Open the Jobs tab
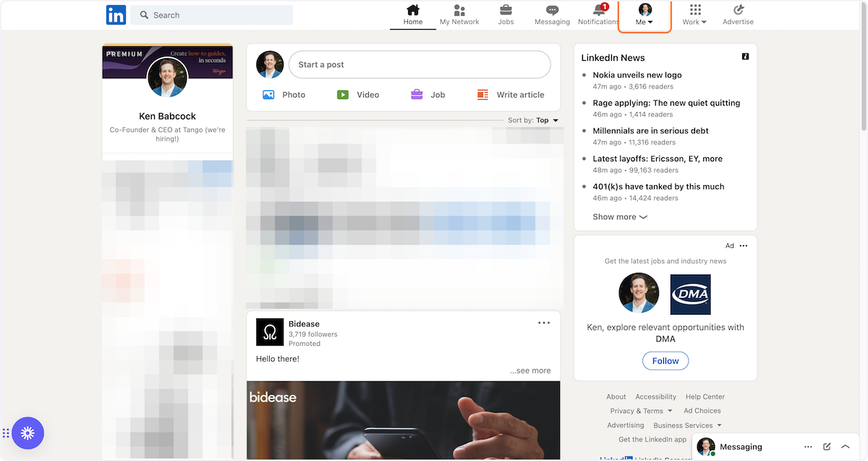Image resolution: width=868 pixels, height=461 pixels. (x=506, y=15)
